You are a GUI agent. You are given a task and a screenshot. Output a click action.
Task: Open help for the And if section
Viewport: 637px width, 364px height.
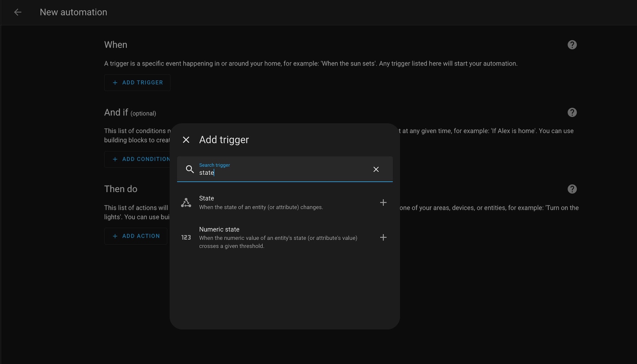pos(572,112)
